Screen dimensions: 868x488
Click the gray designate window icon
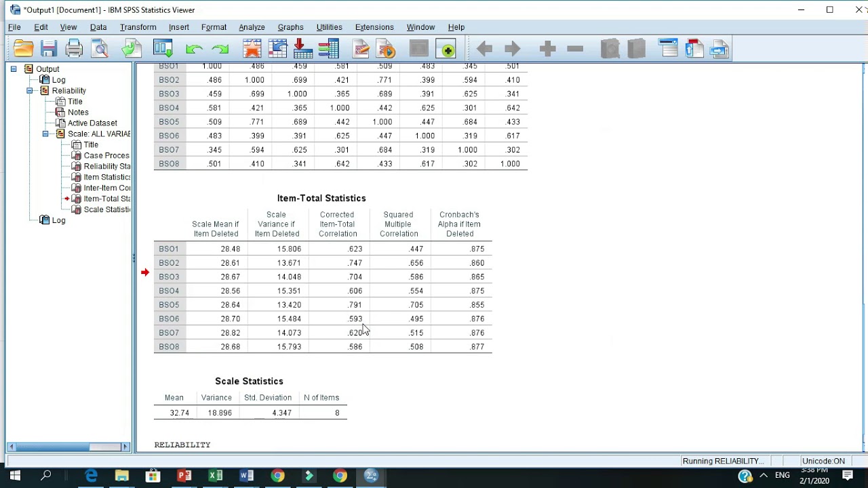coord(419,49)
